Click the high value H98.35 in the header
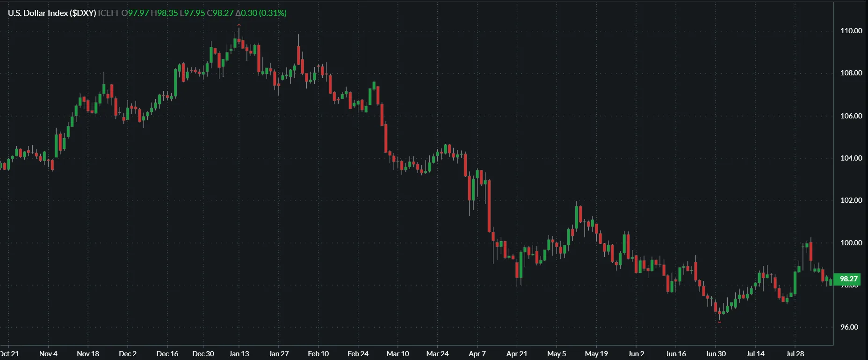The width and height of the screenshot is (868, 360). point(164,13)
